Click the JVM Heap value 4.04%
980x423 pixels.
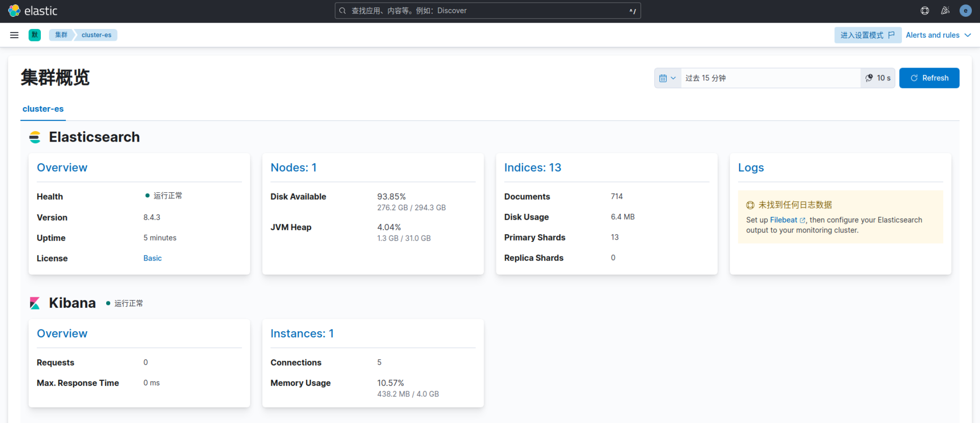click(x=389, y=227)
